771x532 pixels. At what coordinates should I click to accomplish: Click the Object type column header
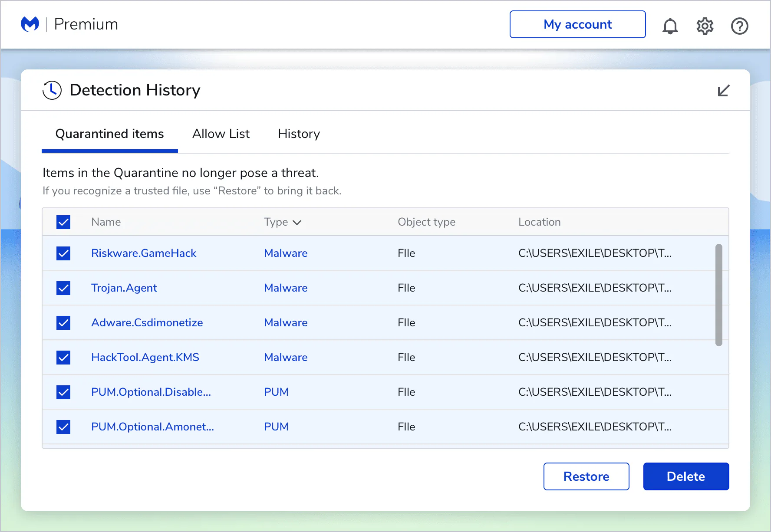tap(426, 222)
